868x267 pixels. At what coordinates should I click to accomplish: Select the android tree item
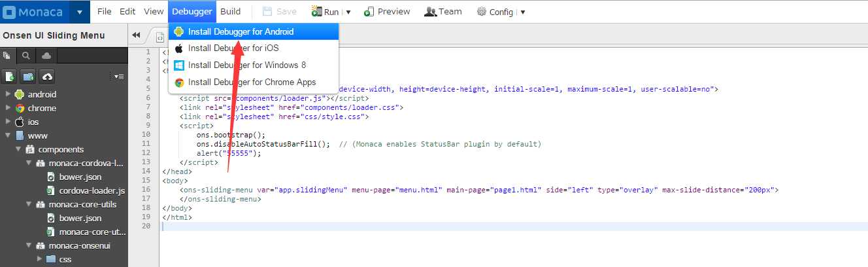[42, 94]
